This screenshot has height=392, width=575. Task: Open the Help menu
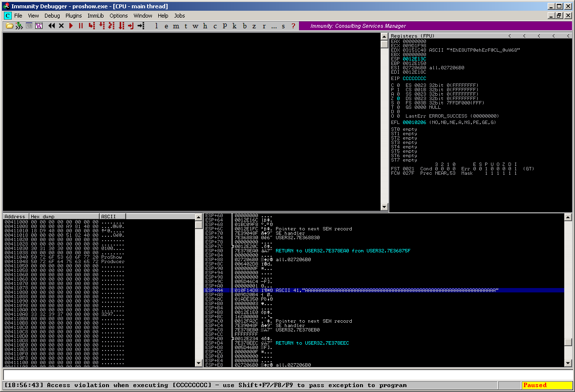click(163, 16)
